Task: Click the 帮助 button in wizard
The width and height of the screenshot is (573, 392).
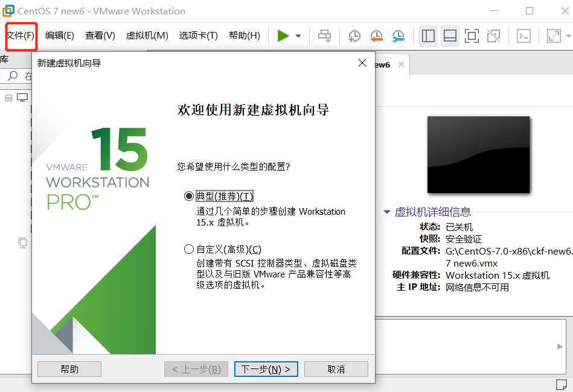Action: pyautogui.click(x=69, y=369)
